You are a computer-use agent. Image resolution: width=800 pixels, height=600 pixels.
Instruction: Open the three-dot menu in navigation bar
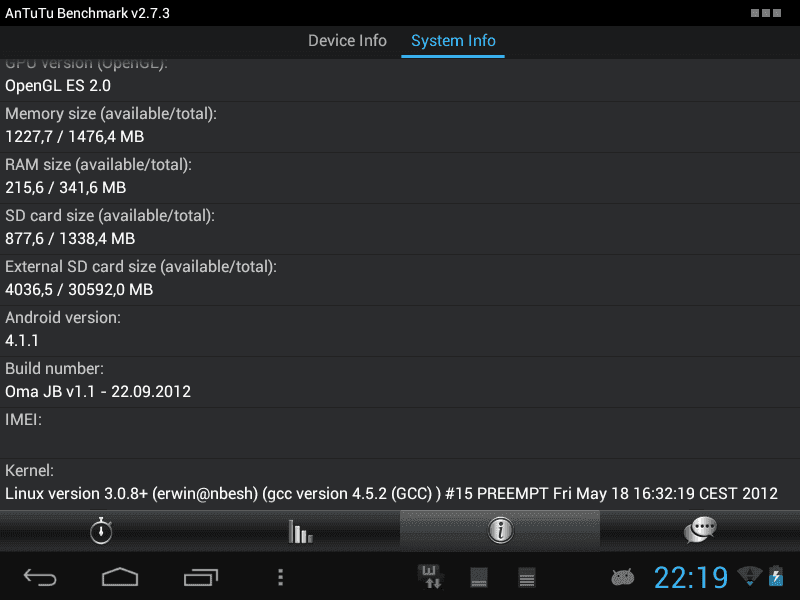pos(280,577)
